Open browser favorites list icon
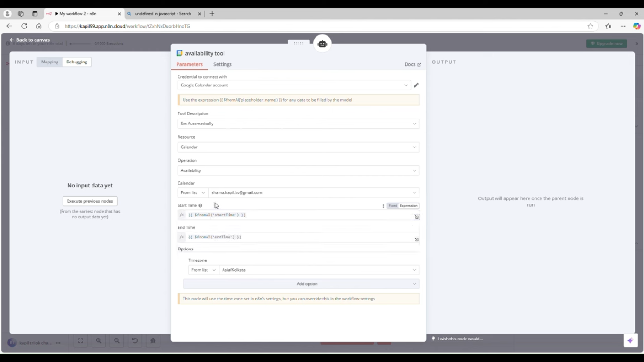644x362 pixels. coord(608,26)
